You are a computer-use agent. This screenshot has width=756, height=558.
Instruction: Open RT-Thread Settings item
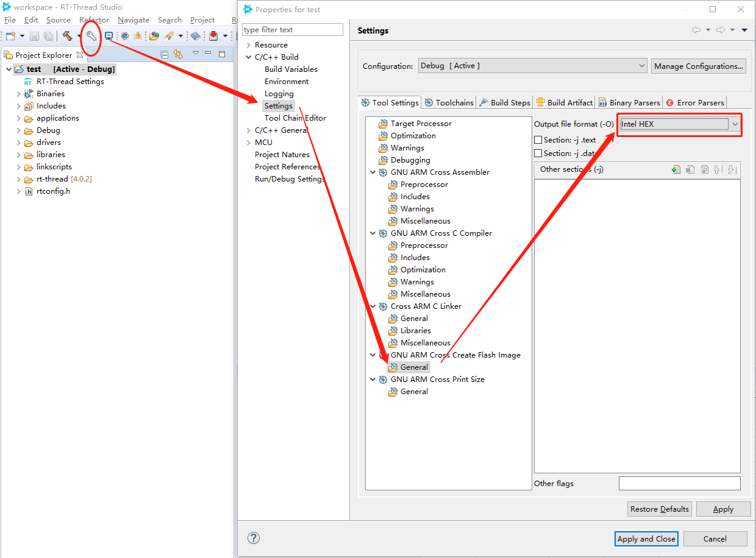tap(70, 82)
